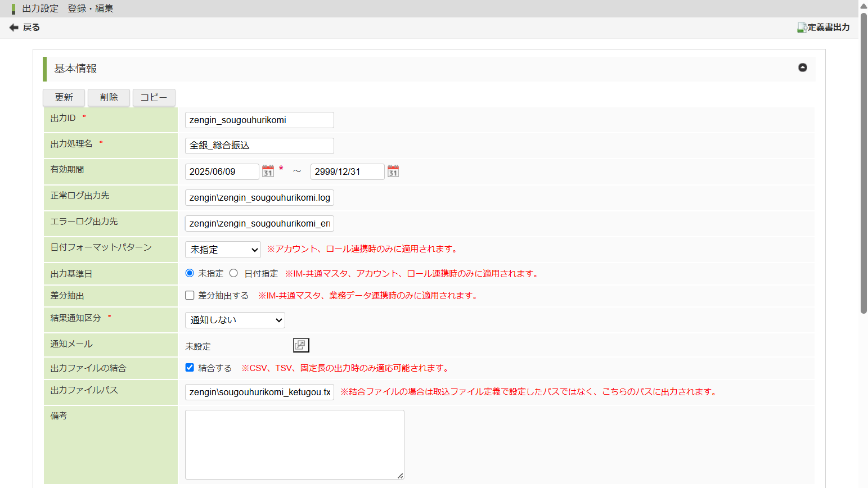868x488 pixels.
Task: Uncheck the 結合する checkbox
Action: [x=190, y=368]
